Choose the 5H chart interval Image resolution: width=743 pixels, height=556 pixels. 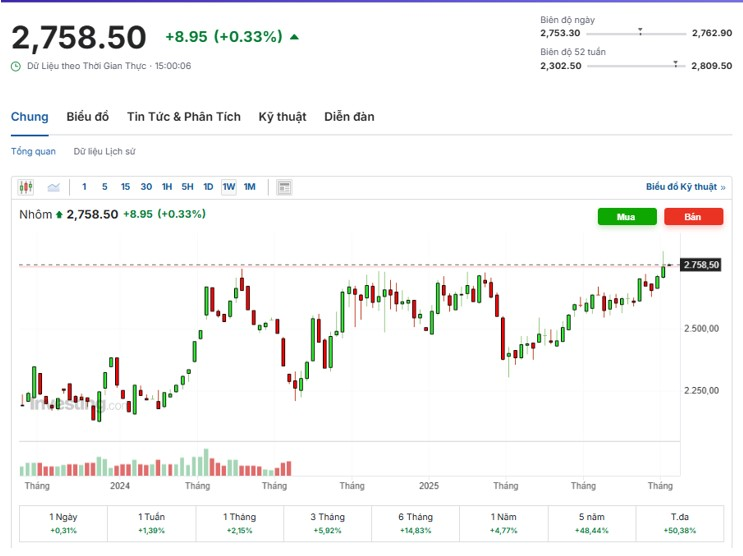coord(187,187)
